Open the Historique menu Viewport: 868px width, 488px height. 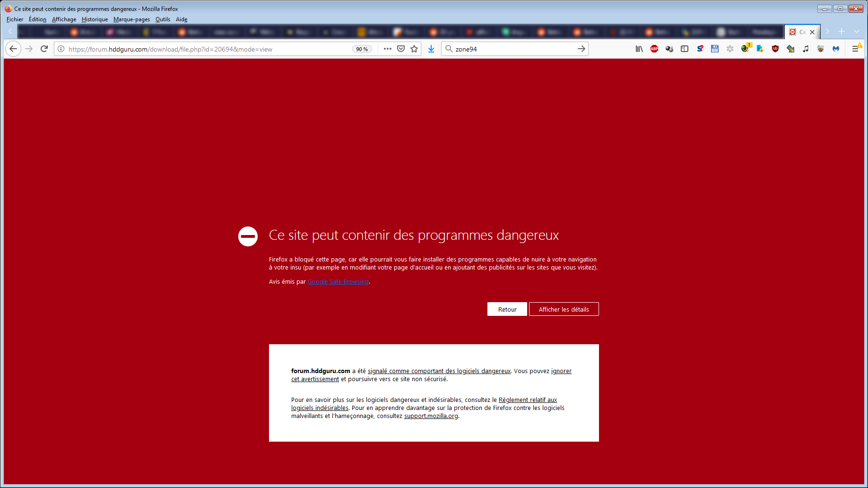click(x=95, y=19)
